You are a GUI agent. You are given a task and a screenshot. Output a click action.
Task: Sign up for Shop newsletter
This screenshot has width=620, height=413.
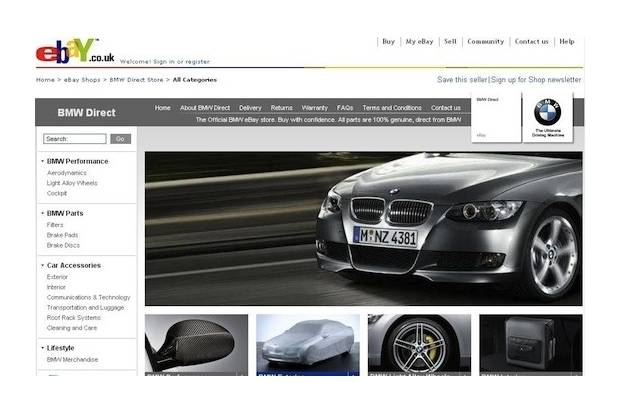[536, 80]
